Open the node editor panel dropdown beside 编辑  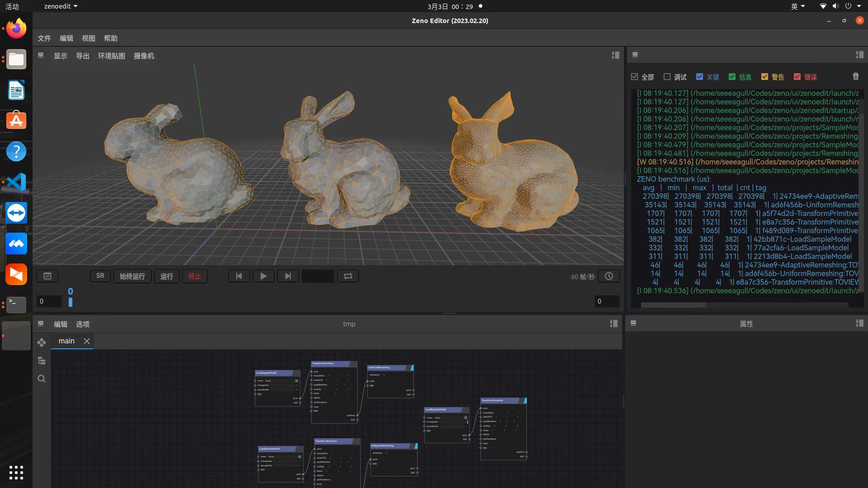[x=41, y=324]
